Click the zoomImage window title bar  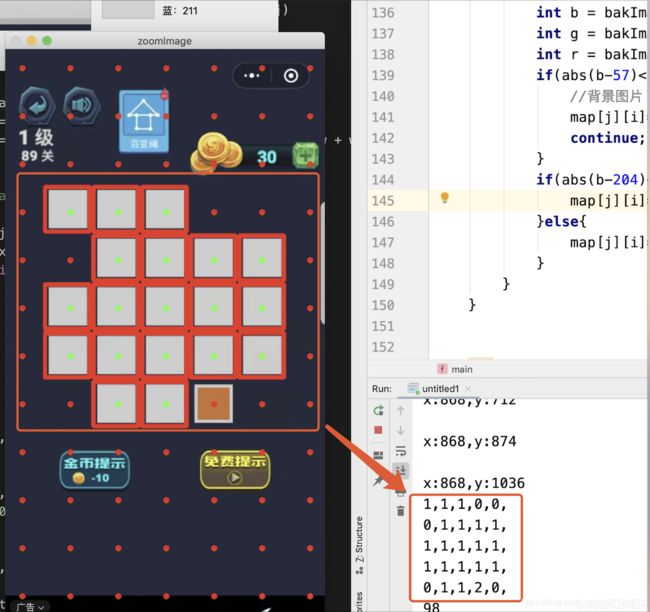(165, 41)
